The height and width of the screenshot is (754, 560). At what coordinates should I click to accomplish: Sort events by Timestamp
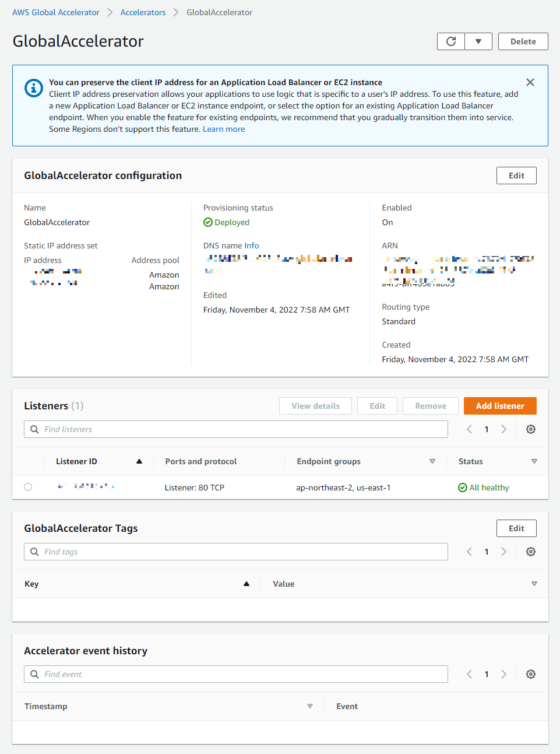coord(310,706)
